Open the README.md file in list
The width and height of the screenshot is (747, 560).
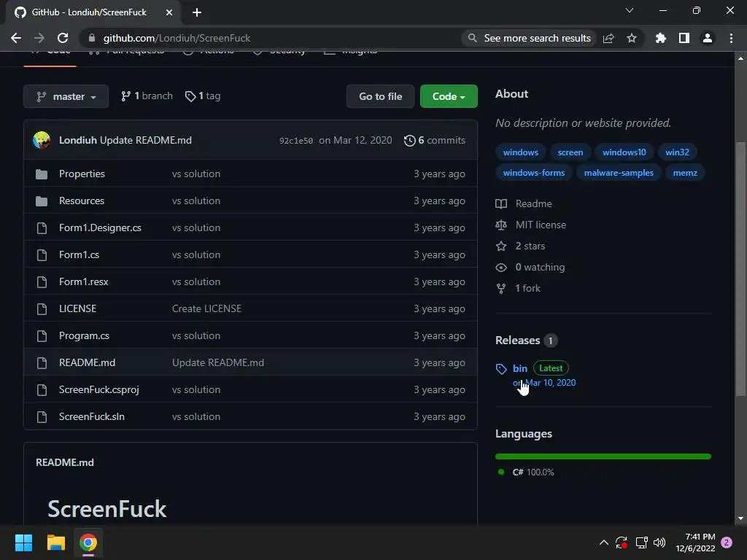click(x=88, y=363)
